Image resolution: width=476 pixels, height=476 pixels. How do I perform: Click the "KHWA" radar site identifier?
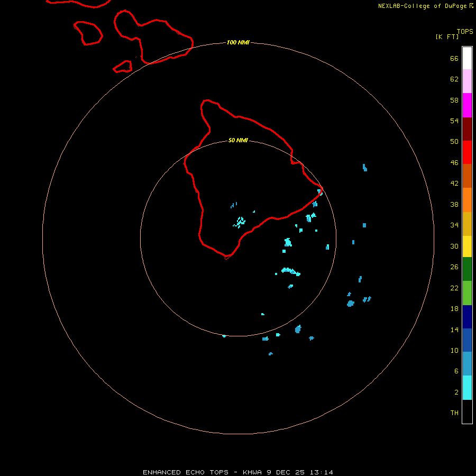click(x=252, y=472)
